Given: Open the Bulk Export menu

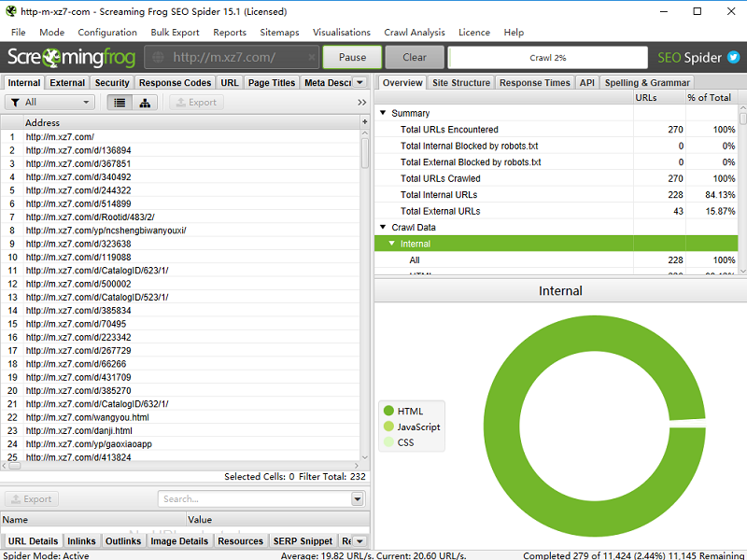Looking at the screenshot, I should tap(175, 33).
